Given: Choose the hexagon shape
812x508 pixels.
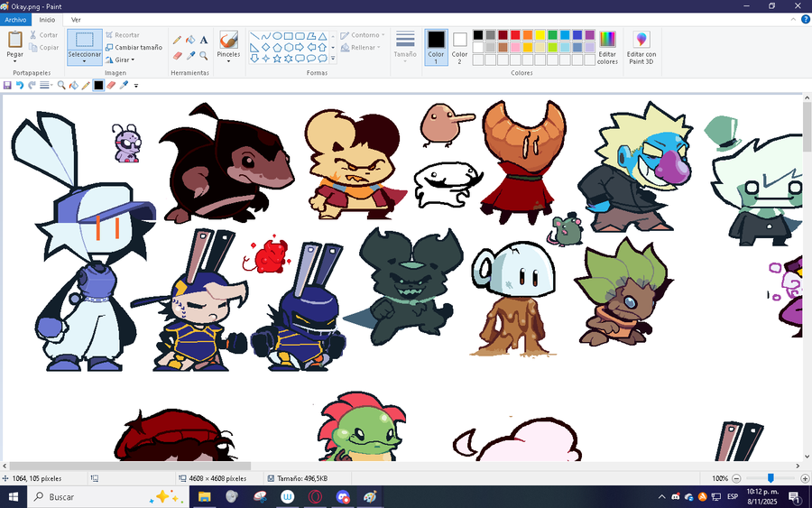Looking at the screenshot, I should pos(289,48).
